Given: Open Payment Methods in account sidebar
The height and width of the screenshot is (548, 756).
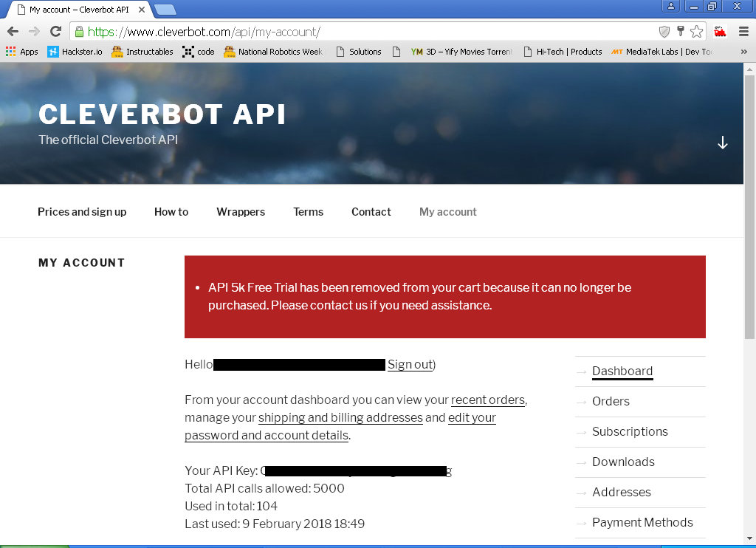Looking at the screenshot, I should (643, 522).
